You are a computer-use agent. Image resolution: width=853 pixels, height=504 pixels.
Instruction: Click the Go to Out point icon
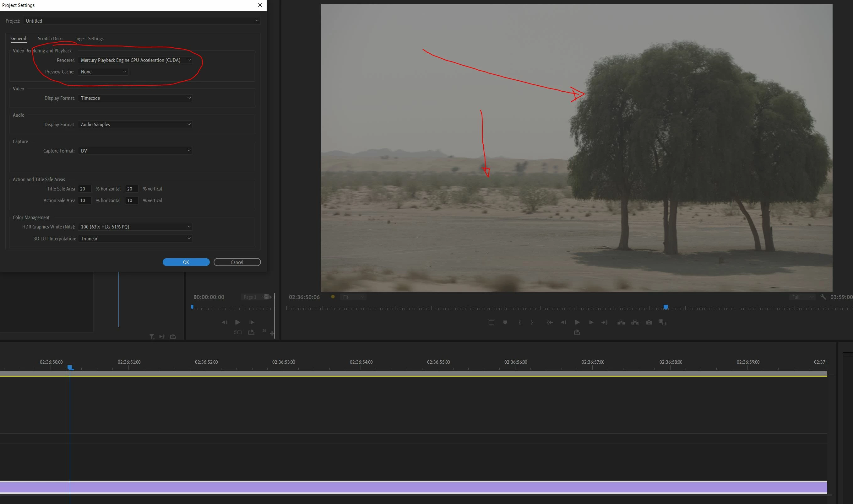604,322
